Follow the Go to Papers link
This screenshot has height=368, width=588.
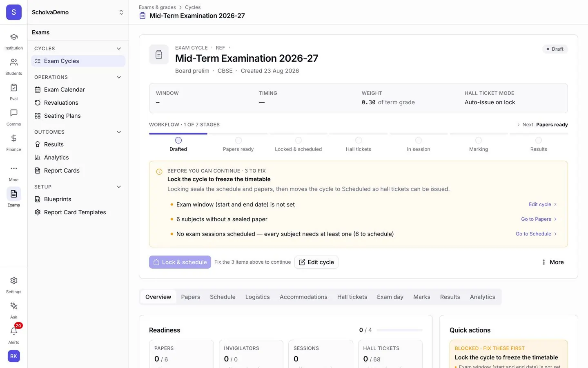539,219
